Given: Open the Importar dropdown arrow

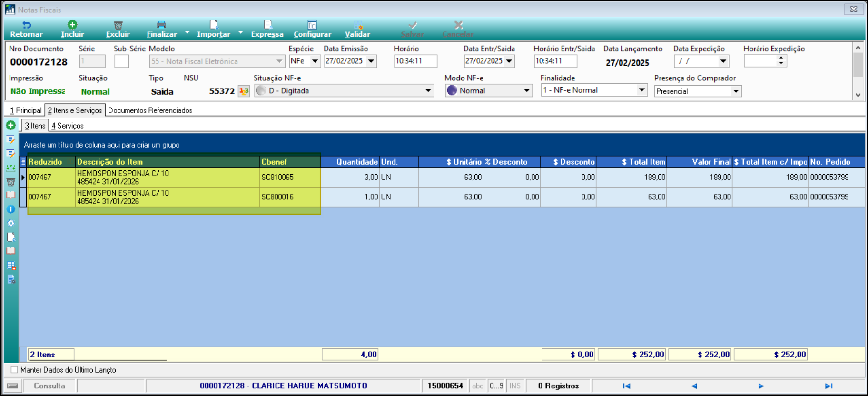Looking at the screenshot, I should click(240, 32).
